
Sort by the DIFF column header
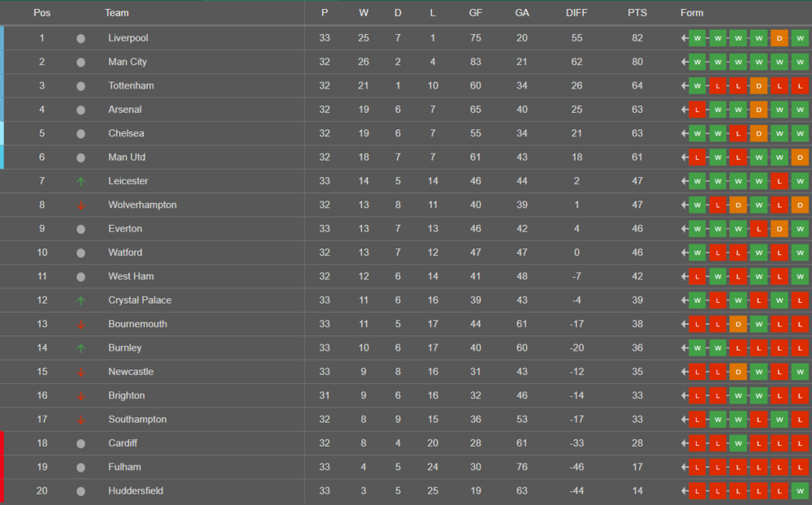[x=577, y=13]
